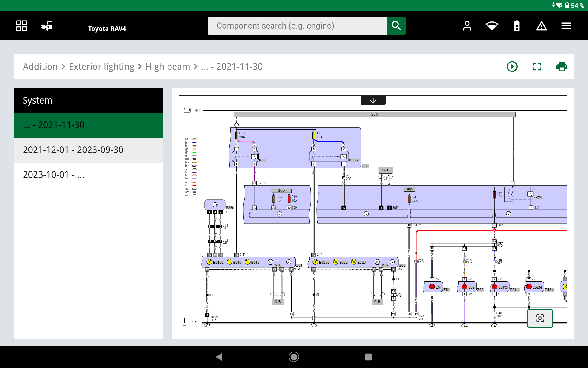Tap the Wi-Fi connection icon in toolbar
The width and height of the screenshot is (588, 368).
(492, 26)
